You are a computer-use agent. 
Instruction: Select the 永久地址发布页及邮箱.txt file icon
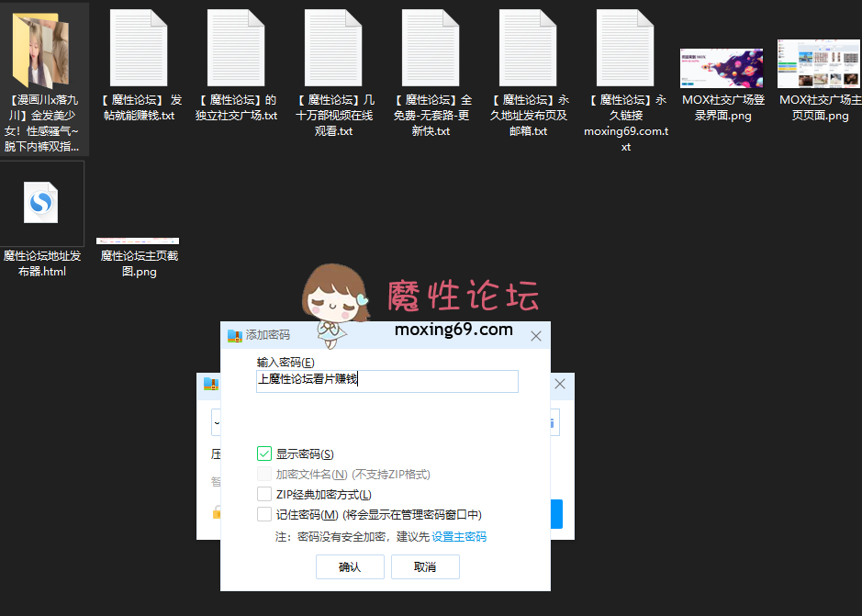coord(528,48)
